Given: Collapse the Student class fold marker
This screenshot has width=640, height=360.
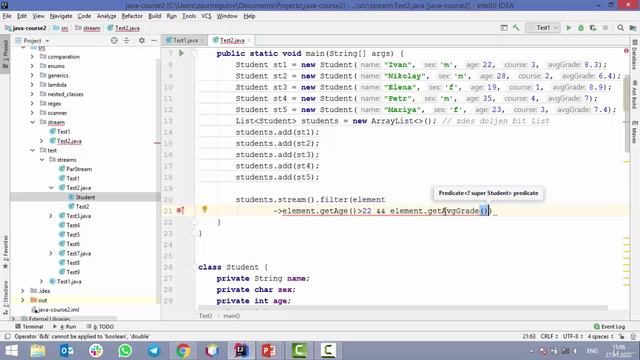Looking at the screenshot, I should (x=195, y=267).
